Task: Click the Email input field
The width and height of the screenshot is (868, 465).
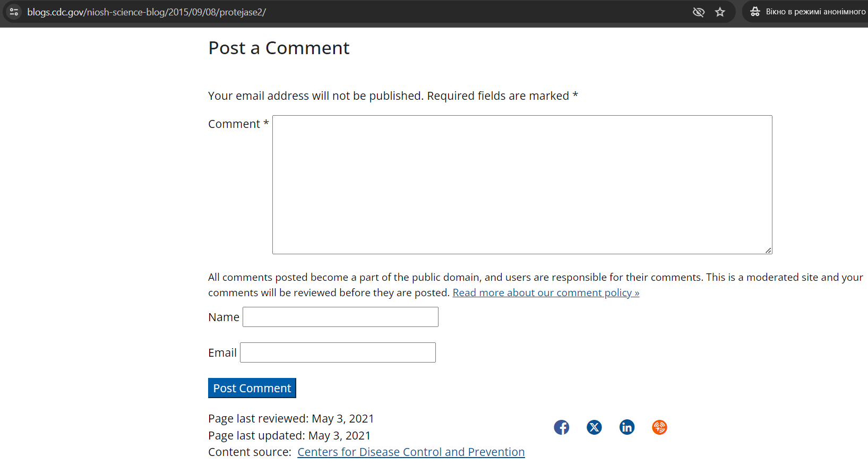Action: 338,352
